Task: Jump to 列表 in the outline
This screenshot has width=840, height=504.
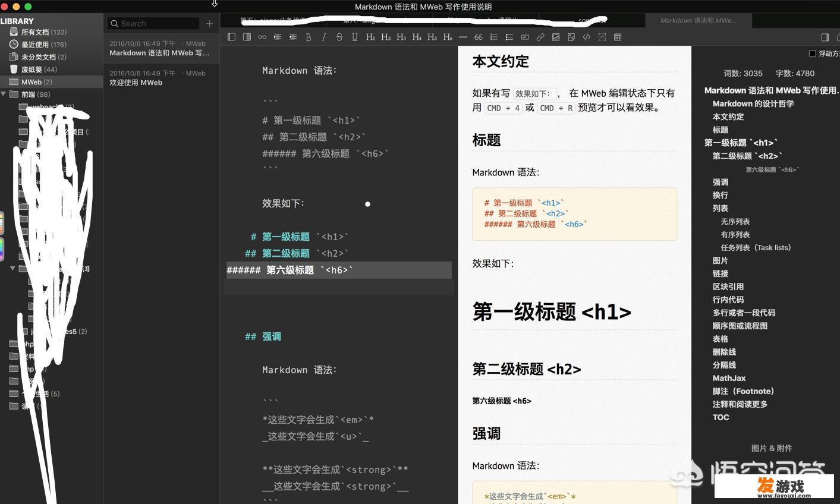Action: coord(720,208)
